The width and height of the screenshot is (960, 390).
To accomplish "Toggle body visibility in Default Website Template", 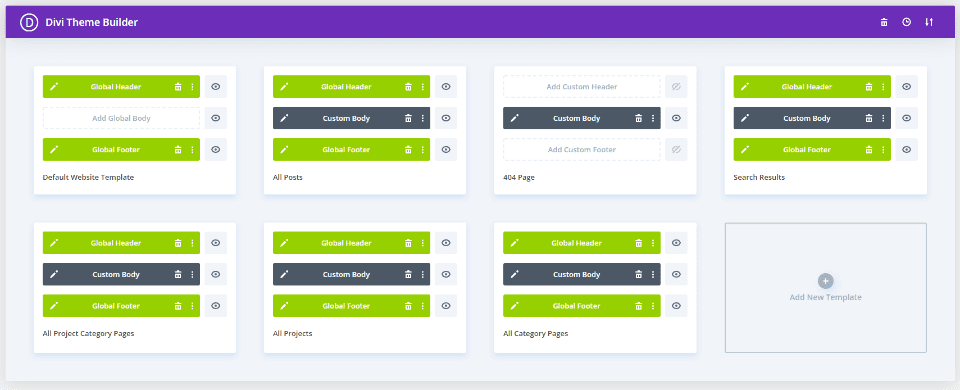I will coord(216,118).
